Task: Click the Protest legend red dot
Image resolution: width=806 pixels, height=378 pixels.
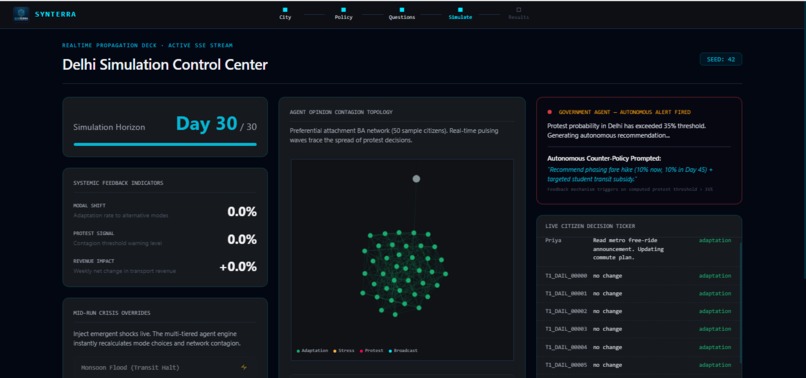Action: point(361,351)
